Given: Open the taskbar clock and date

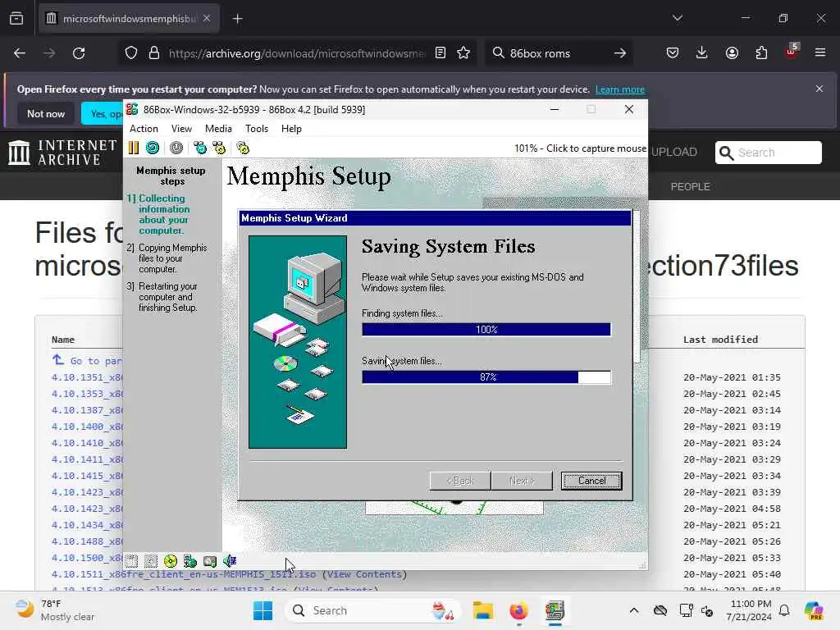Looking at the screenshot, I should [x=749, y=610].
